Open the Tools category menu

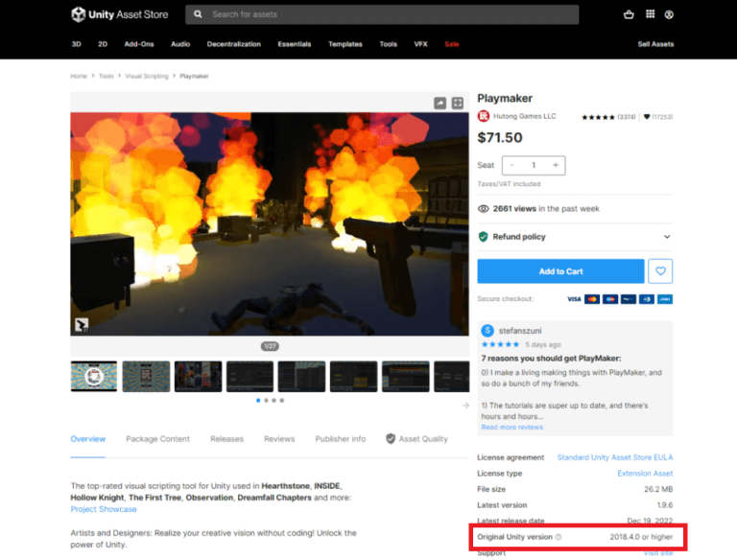[x=388, y=44]
